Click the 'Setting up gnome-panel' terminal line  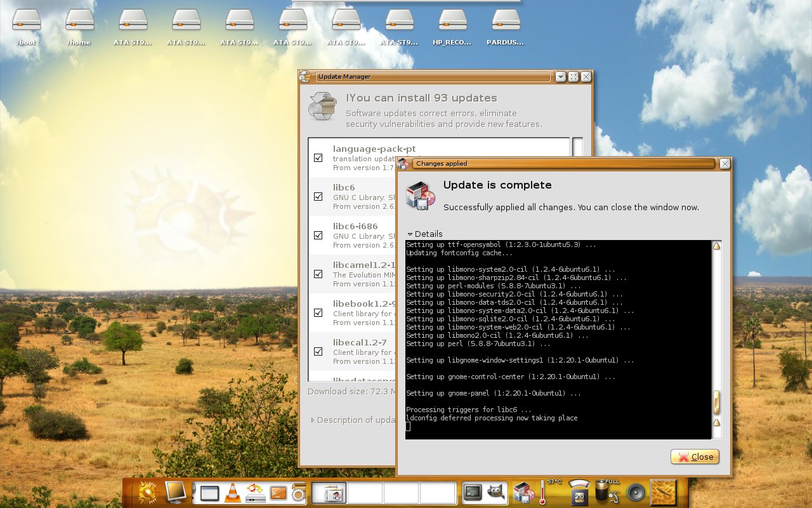click(x=494, y=393)
